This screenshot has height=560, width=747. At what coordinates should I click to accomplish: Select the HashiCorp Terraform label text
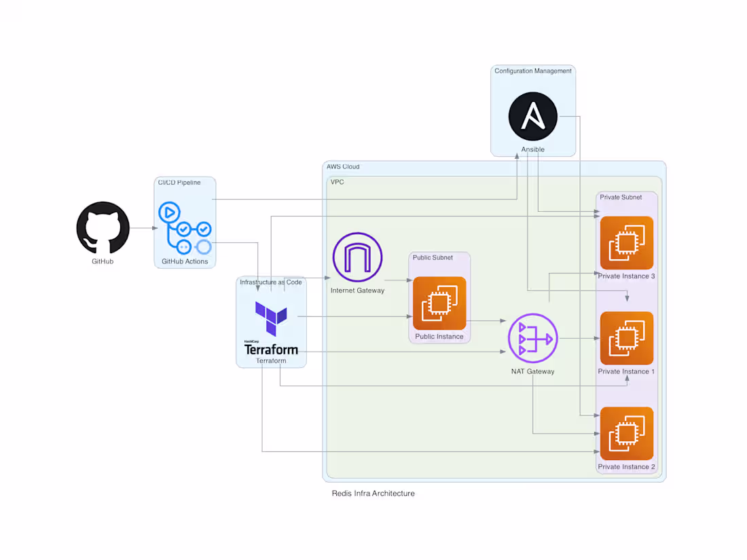(271, 348)
